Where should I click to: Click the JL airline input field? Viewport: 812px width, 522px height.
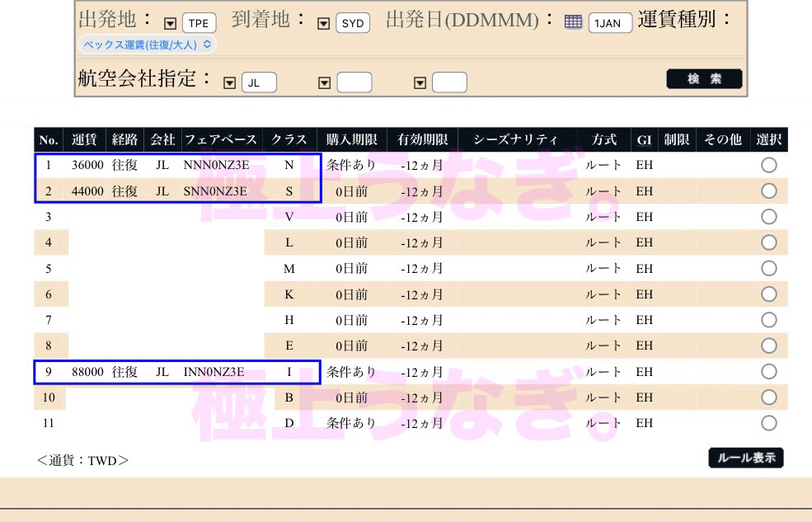[x=259, y=82]
